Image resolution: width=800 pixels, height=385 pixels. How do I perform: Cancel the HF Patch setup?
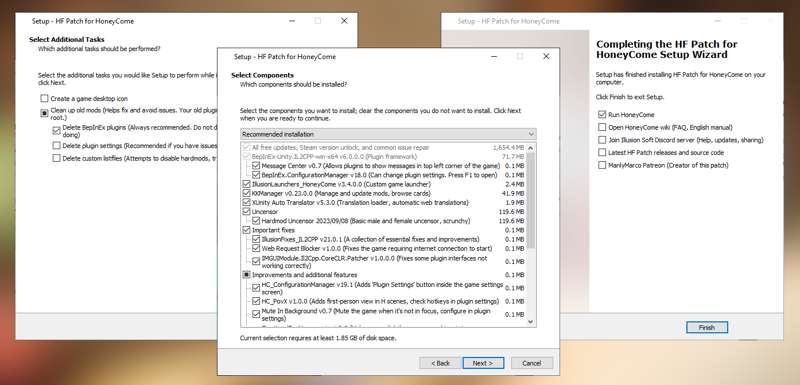(532, 363)
